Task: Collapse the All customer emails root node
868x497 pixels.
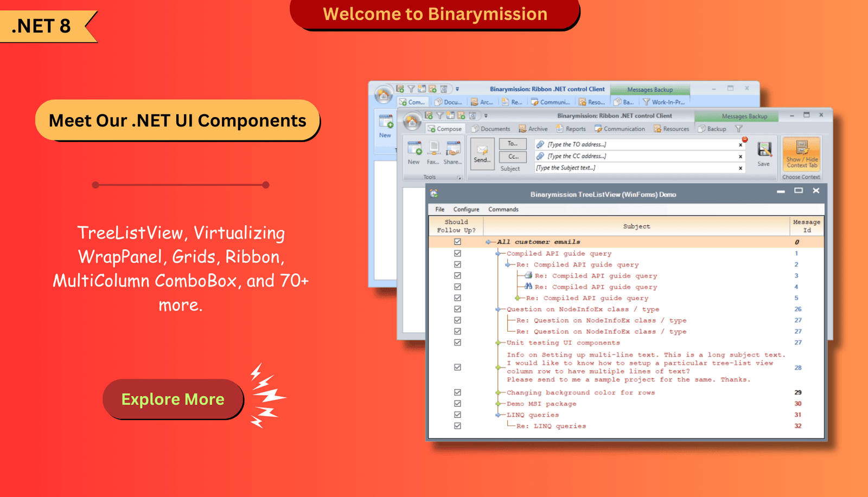Action: click(x=488, y=242)
